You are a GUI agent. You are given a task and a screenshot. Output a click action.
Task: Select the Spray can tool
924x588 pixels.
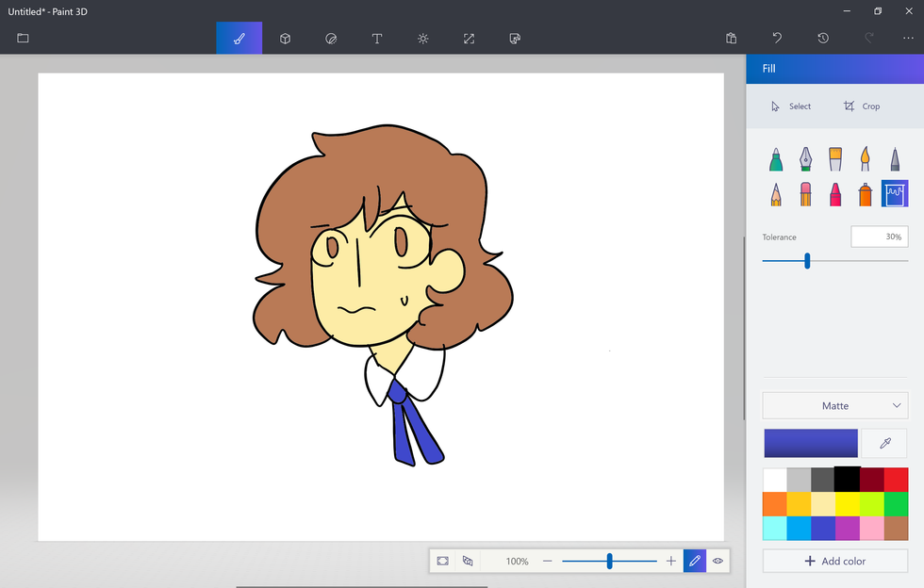tap(865, 194)
